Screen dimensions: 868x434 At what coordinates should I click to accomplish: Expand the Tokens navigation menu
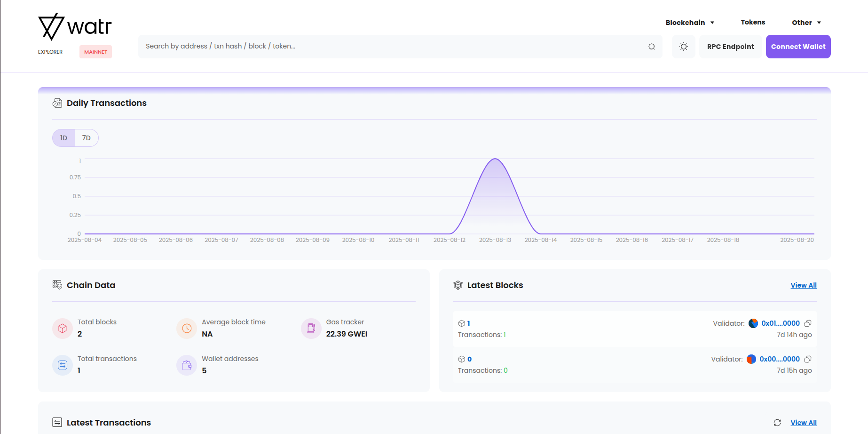[753, 22]
